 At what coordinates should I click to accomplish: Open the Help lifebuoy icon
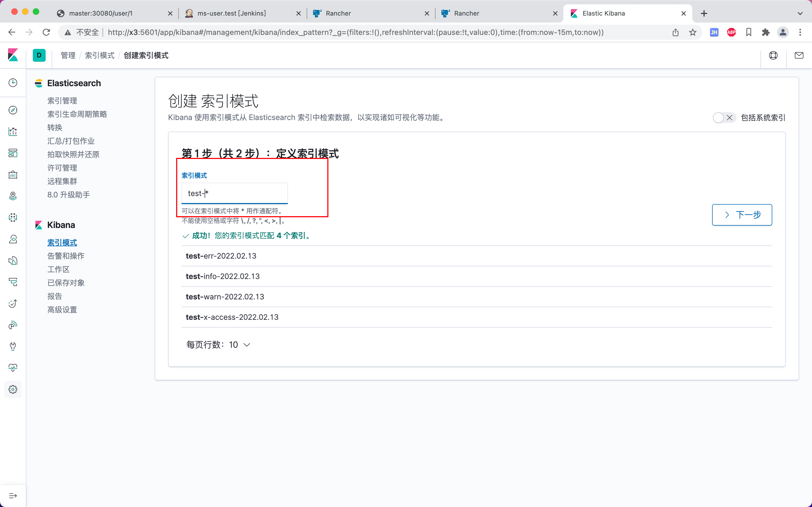pos(773,55)
